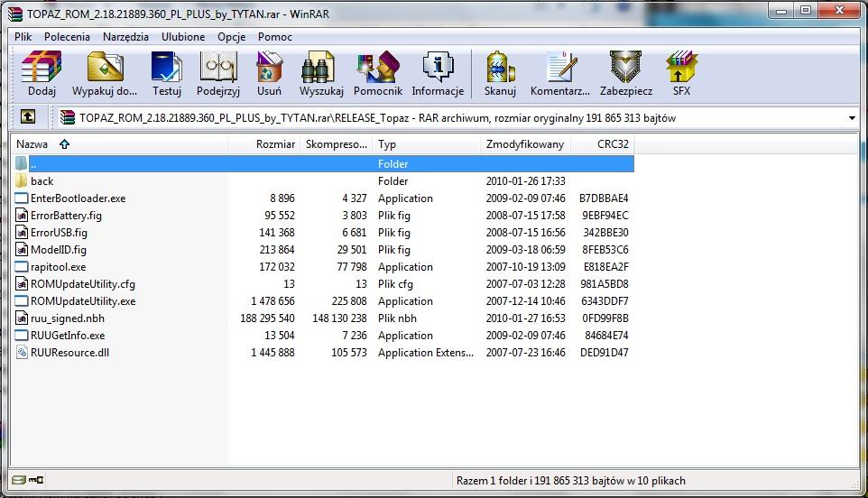Sort by the Zmodyfikowany column header
The image size is (868, 498).
525,144
